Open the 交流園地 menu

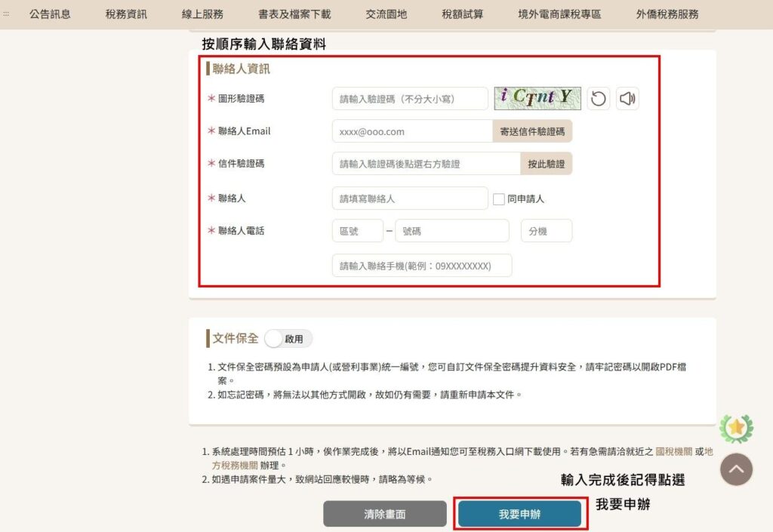pyautogui.click(x=386, y=14)
